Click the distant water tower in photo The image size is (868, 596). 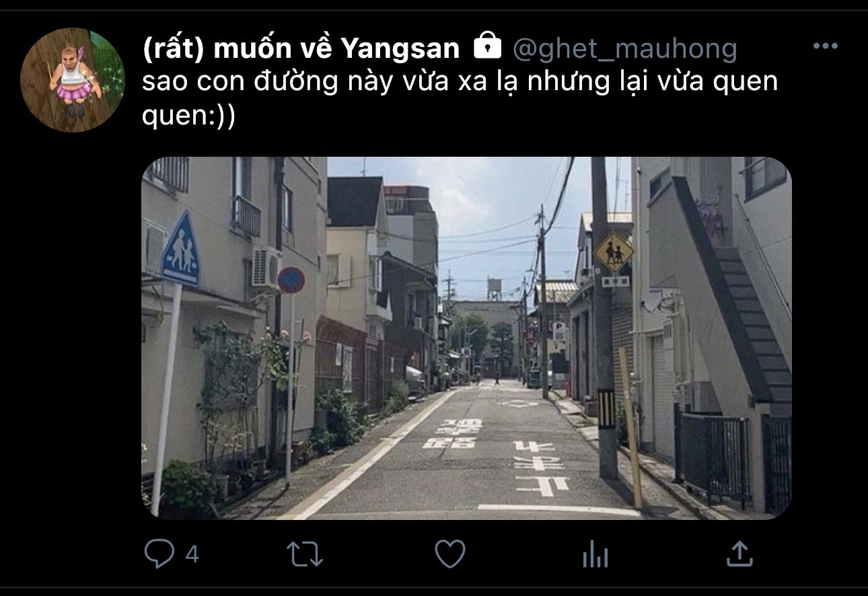pos(494,288)
